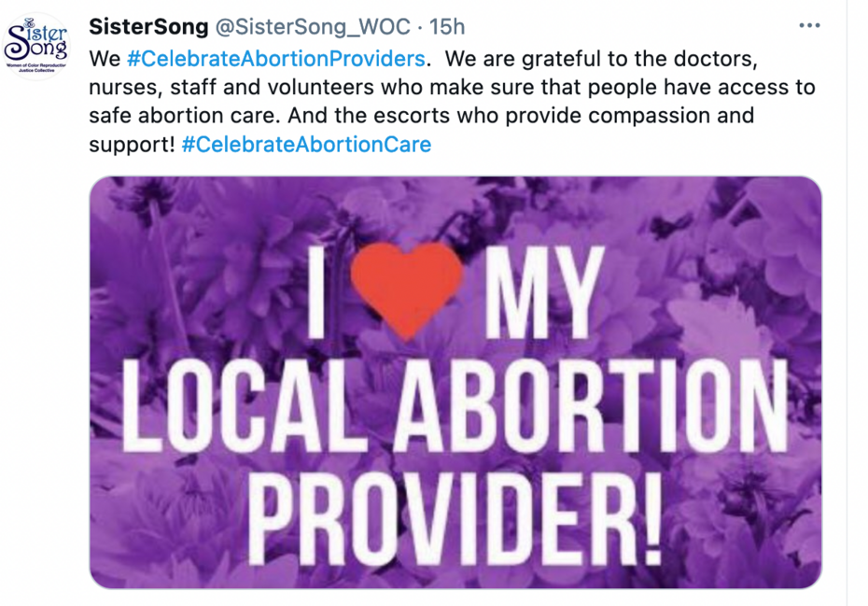The height and width of the screenshot is (606, 868).
Task: Open the SisterSong display name profile link
Action: pyautogui.click(x=148, y=26)
